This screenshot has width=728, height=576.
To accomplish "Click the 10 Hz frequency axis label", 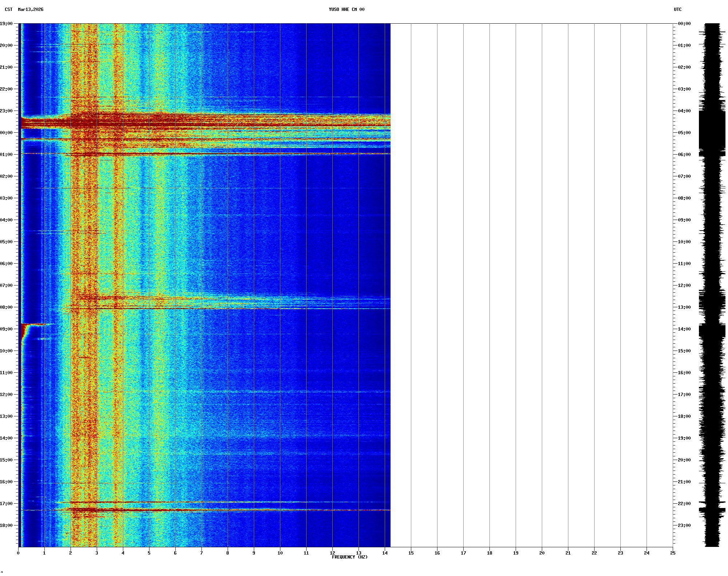I will [x=280, y=553].
